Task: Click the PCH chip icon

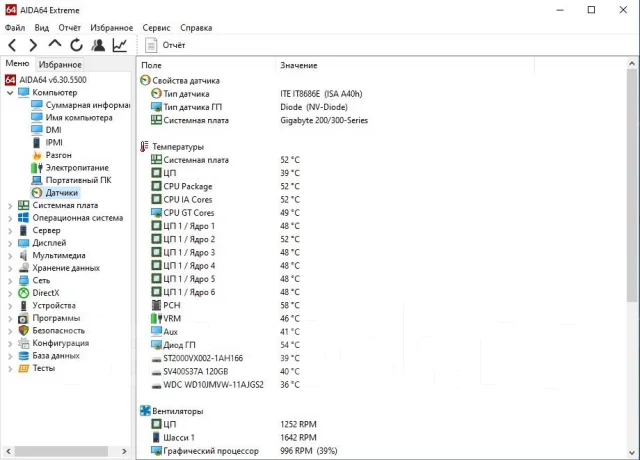Action: tap(156, 305)
